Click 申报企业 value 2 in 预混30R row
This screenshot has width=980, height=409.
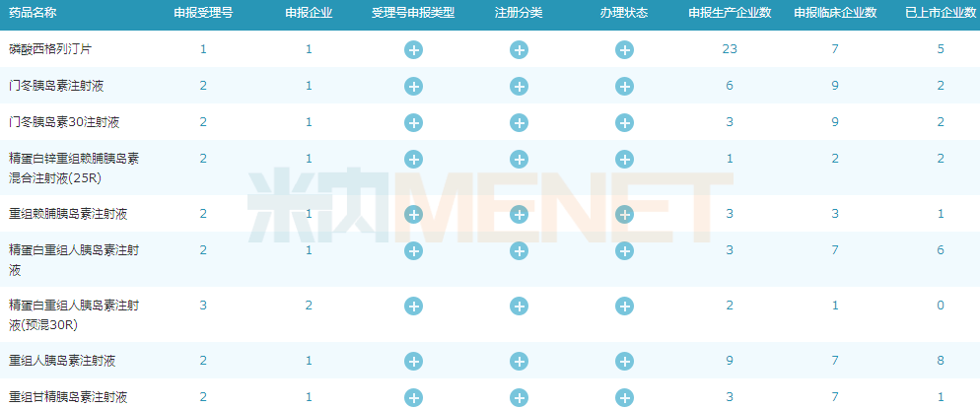[x=309, y=306]
